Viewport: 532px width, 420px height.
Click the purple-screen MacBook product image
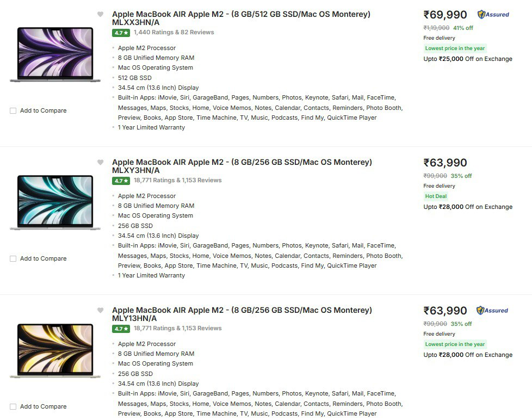pos(55,55)
